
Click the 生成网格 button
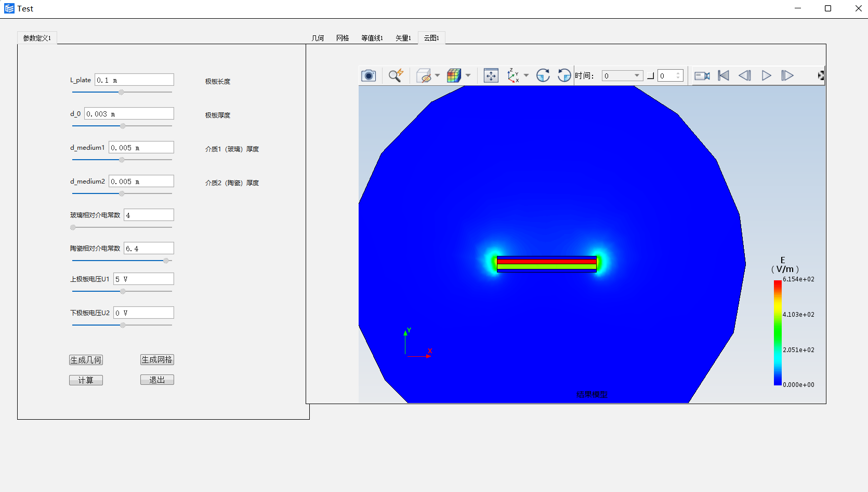pyautogui.click(x=157, y=359)
